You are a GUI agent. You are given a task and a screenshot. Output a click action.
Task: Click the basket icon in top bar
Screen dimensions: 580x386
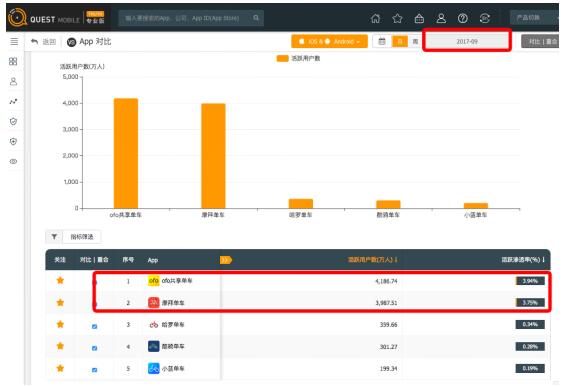(x=419, y=18)
